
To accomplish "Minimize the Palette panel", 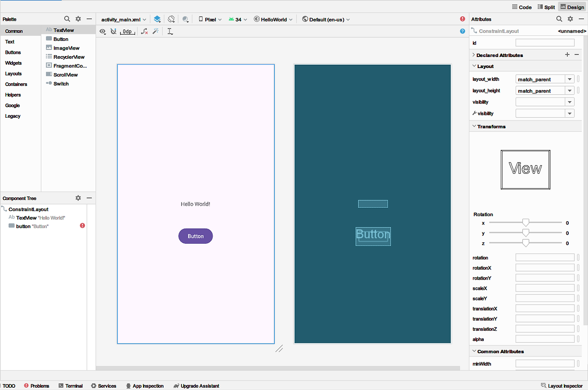I will (x=89, y=19).
